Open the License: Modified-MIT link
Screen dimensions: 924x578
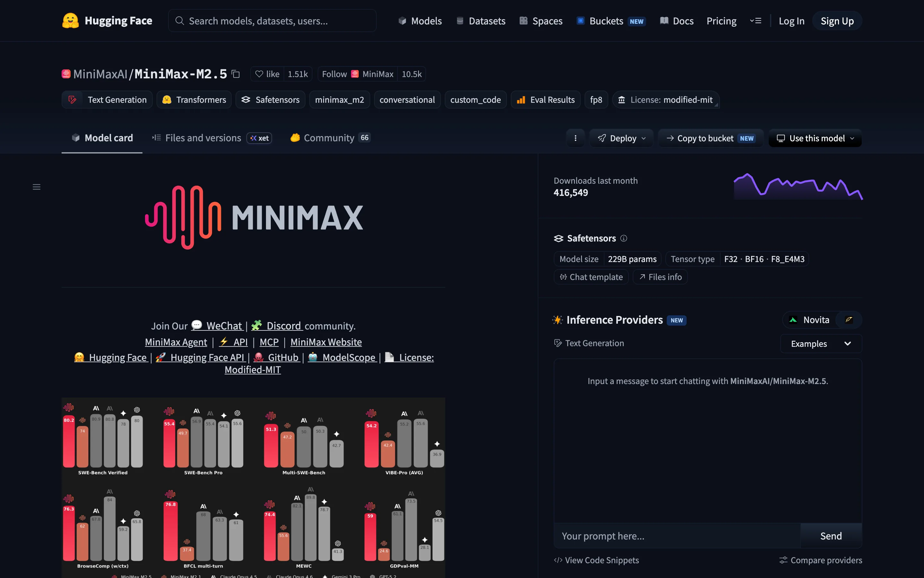(409, 357)
